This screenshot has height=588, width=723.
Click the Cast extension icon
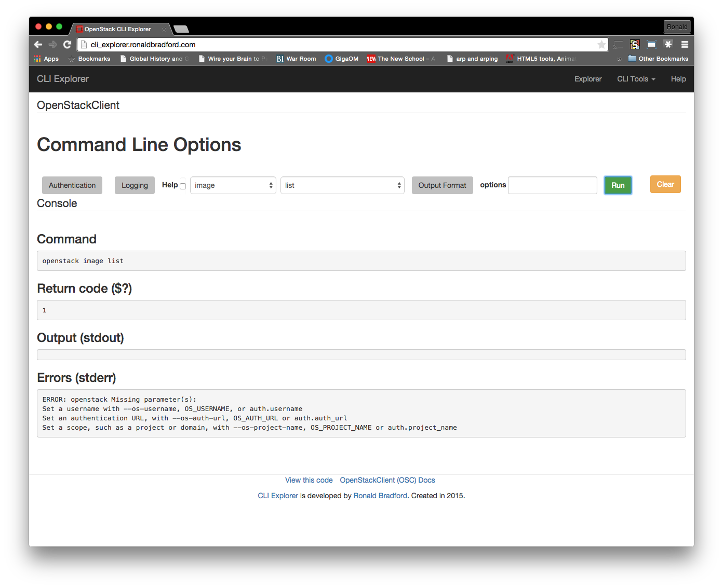pyautogui.click(x=618, y=45)
